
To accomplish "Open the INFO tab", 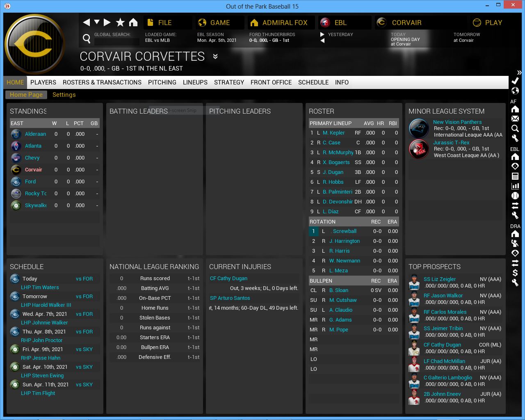I will pyautogui.click(x=342, y=82).
